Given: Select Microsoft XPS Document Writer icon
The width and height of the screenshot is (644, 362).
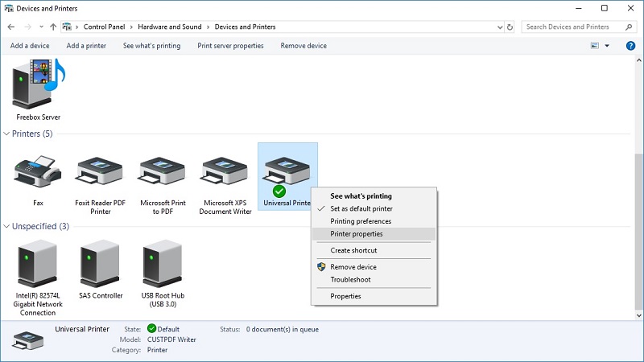Looking at the screenshot, I should coord(227,171).
